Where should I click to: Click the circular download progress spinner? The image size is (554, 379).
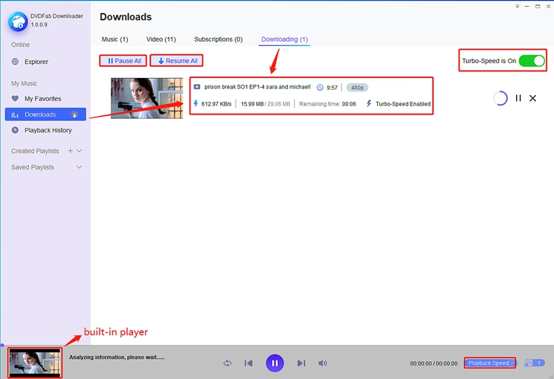click(501, 98)
